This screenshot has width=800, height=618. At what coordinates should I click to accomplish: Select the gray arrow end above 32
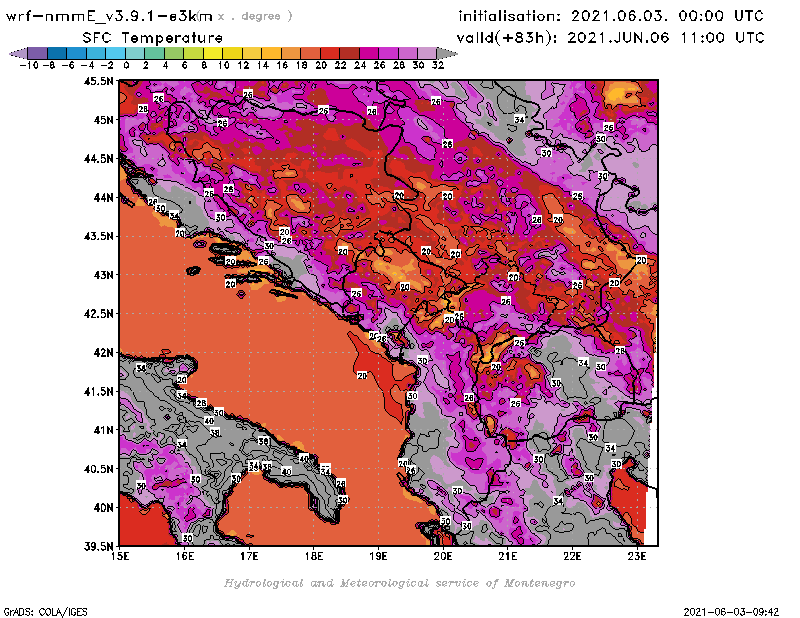pos(447,53)
